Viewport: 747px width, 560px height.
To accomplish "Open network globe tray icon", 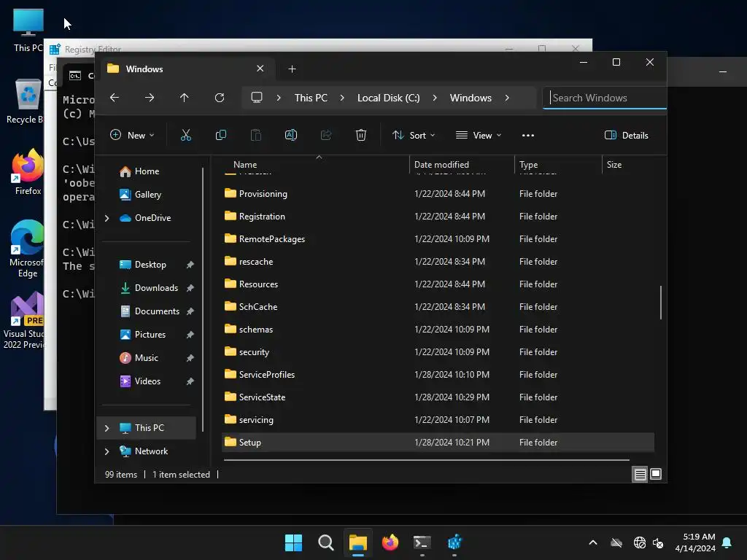I will point(639,542).
